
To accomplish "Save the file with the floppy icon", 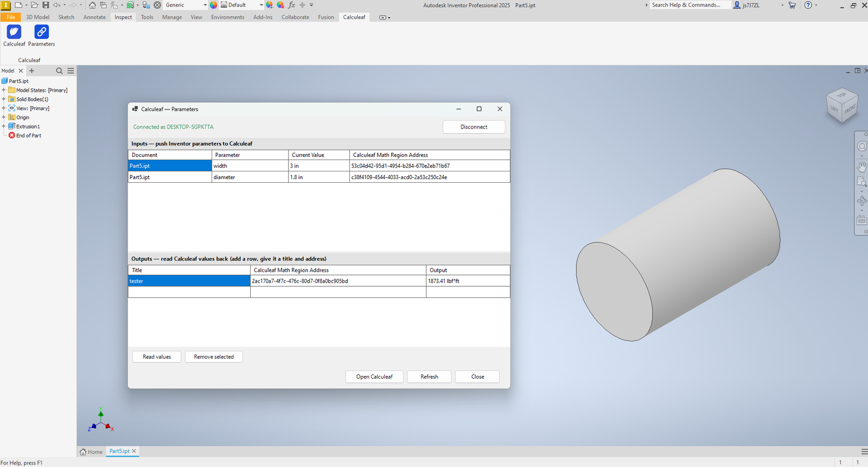I will pos(46,5).
